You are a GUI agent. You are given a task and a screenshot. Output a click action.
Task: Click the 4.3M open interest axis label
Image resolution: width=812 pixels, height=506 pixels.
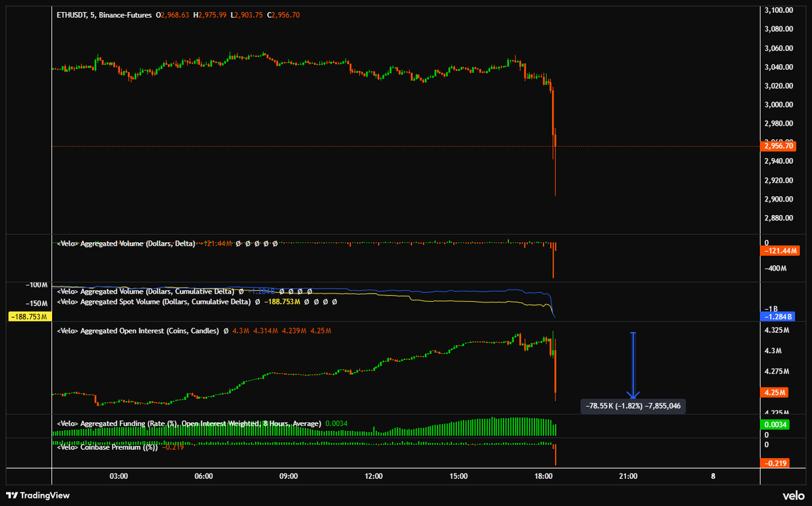pyautogui.click(x=773, y=351)
